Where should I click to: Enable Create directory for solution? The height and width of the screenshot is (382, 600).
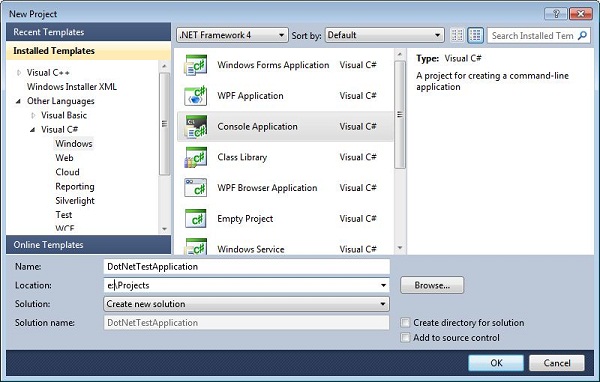tap(405, 323)
